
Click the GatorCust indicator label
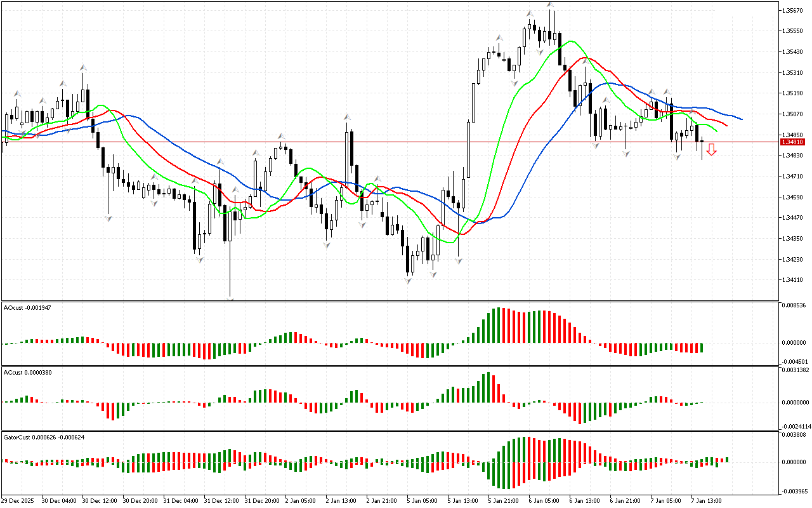(44, 438)
